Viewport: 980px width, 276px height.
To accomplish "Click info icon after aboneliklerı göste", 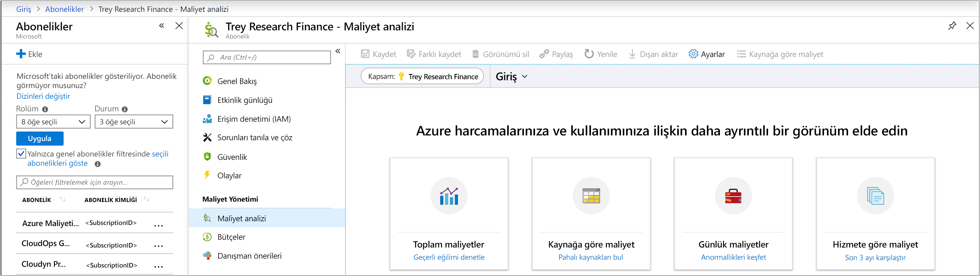I will pos(98,164).
